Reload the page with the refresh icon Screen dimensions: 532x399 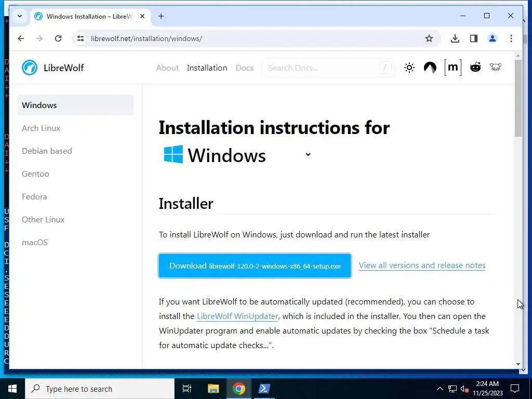[x=58, y=38]
